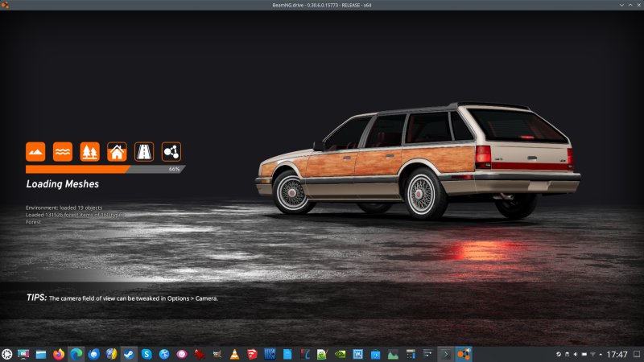Image resolution: width=644 pixels, height=362 pixels.
Task: Open the application launcher menu
Action: coord(7,354)
